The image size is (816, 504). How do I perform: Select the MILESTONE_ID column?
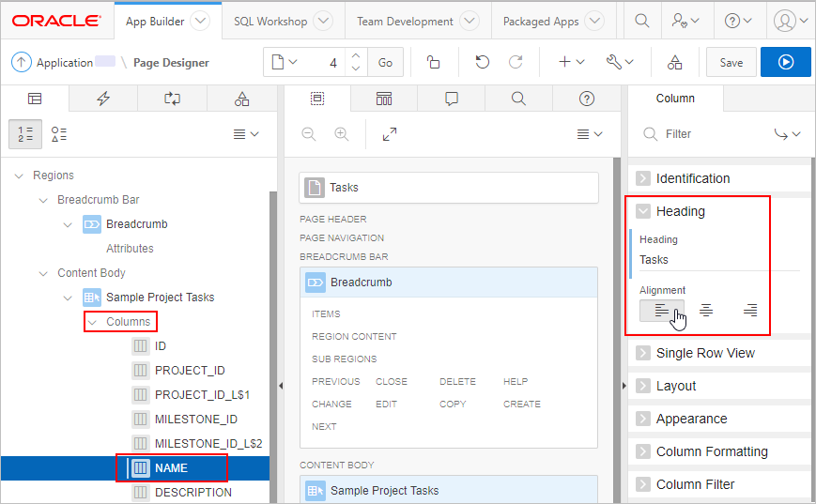coord(195,420)
